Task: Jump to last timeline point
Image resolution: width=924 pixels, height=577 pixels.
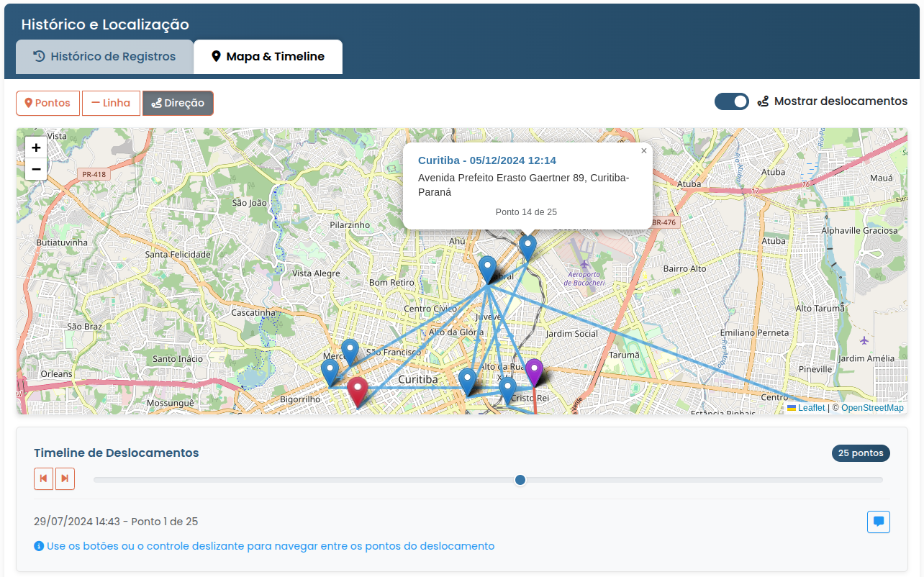Action: pyautogui.click(x=65, y=478)
